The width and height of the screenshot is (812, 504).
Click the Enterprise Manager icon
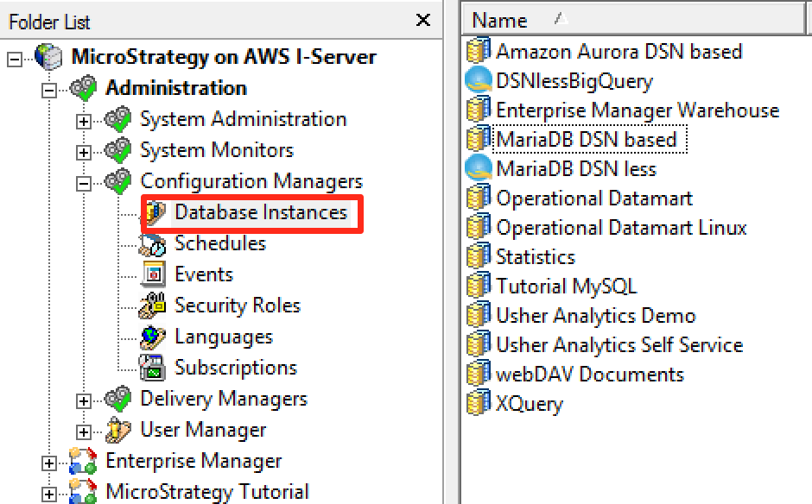click(x=84, y=461)
